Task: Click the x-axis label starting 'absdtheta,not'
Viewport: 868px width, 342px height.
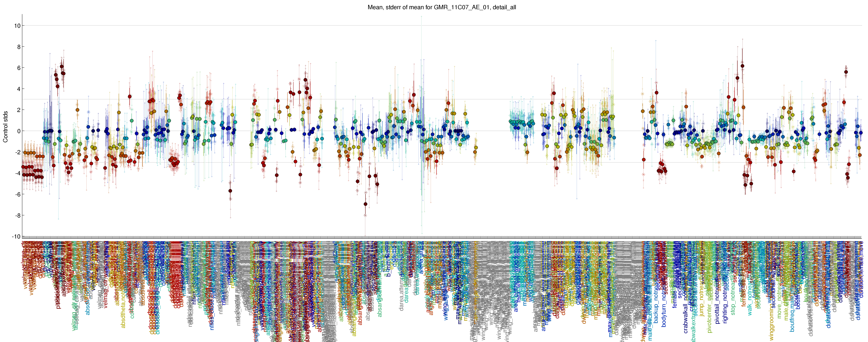Action: 123,285
